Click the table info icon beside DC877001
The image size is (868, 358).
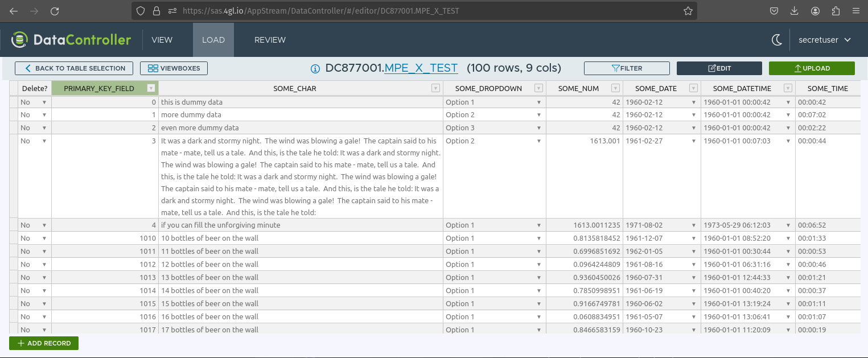pos(315,69)
